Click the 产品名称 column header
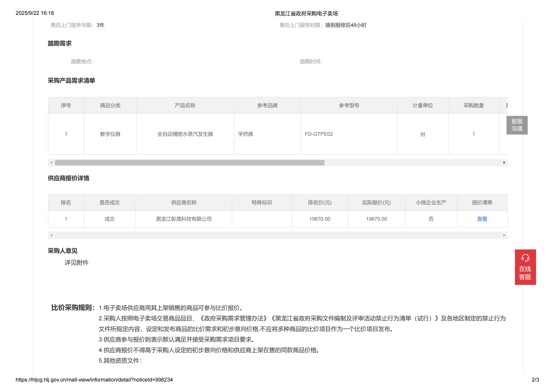This screenshot has height=392, width=555. click(x=185, y=105)
